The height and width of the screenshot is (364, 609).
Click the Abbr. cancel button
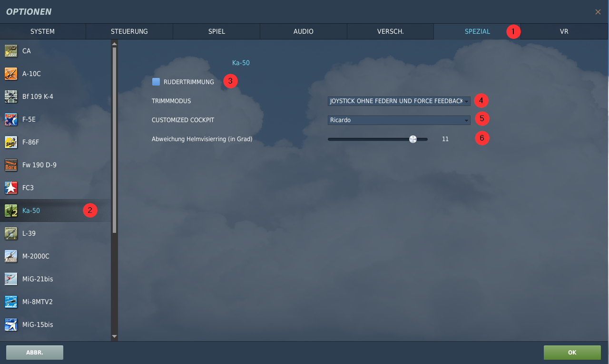point(35,353)
